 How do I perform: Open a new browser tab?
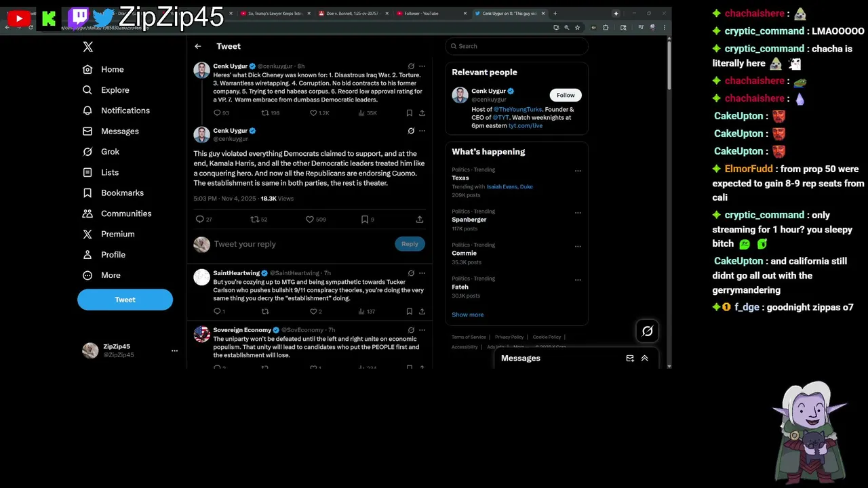[x=555, y=14]
